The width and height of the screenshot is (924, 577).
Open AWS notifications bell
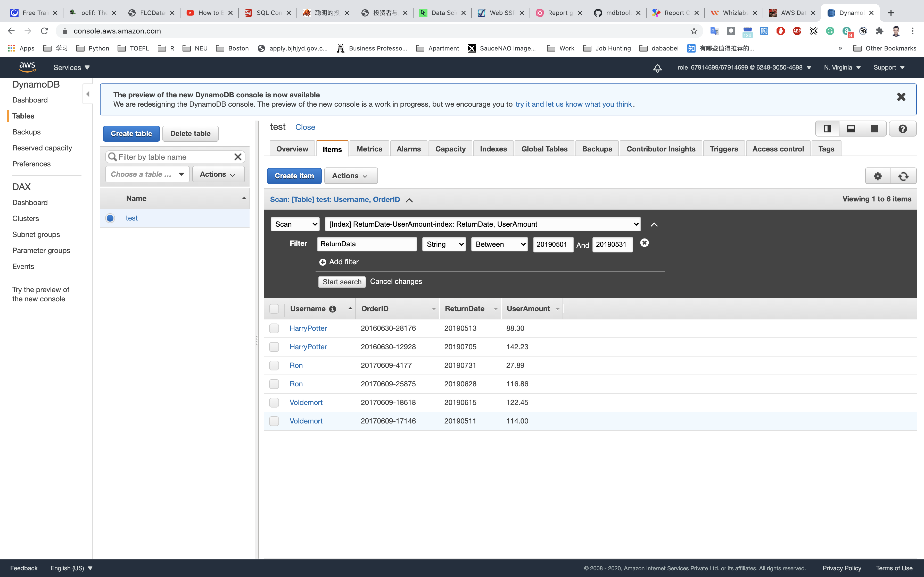657,68
